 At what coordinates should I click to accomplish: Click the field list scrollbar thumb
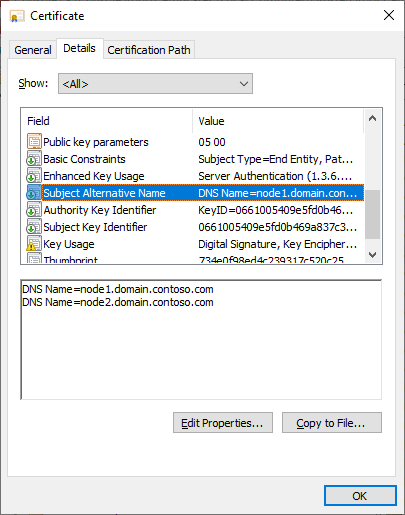point(373,214)
